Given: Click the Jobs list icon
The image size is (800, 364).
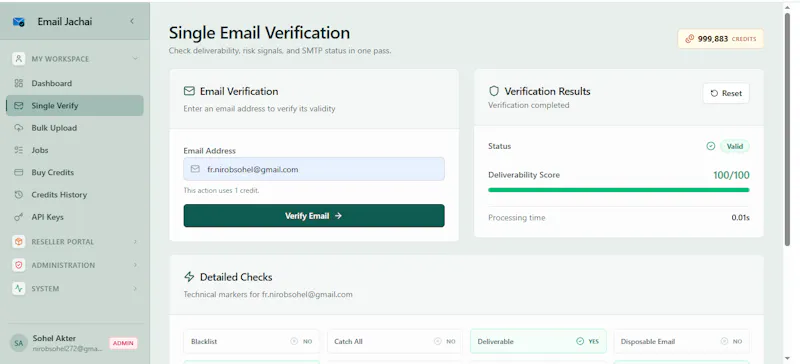Looking at the screenshot, I should (x=19, y=150).
